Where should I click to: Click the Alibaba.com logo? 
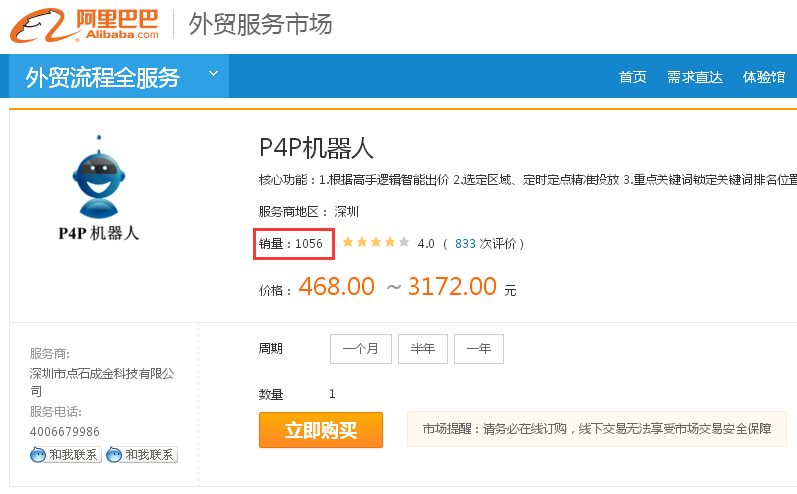84,25
